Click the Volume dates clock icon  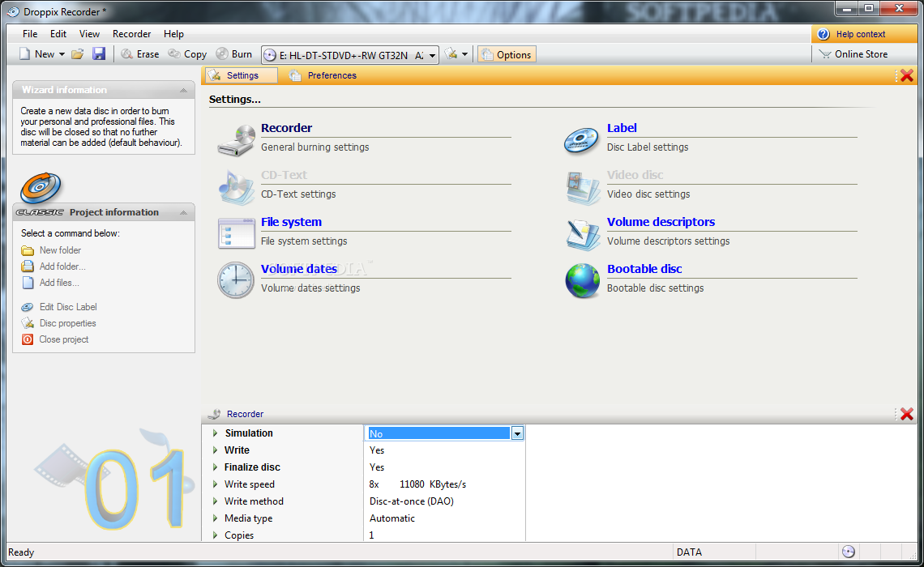pos(236,280)
